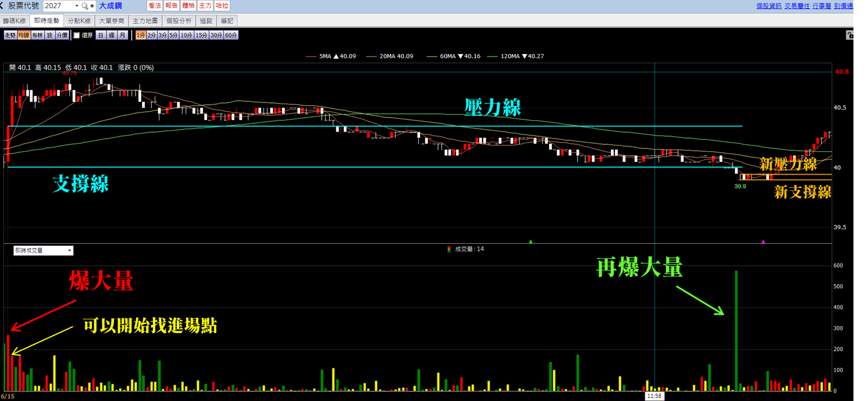Click the tallest green volume bar
The width and height of the screenshot is (868, 401).
pos(736,331)
